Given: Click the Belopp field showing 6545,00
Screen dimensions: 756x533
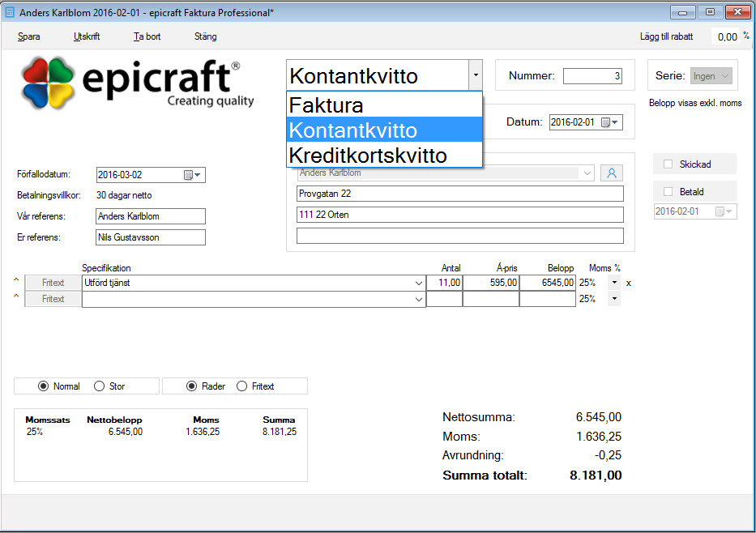Looking at the screenshot, I should [548, 283].
